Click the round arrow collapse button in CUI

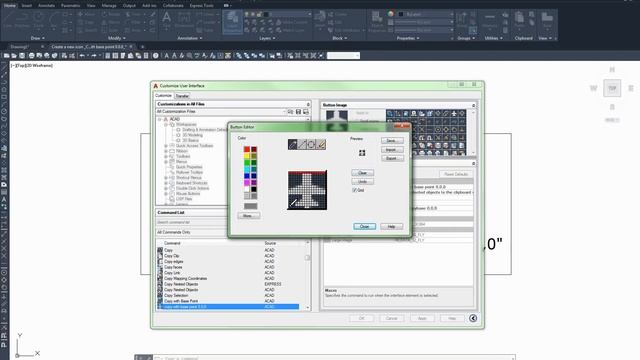pos(473,318)
